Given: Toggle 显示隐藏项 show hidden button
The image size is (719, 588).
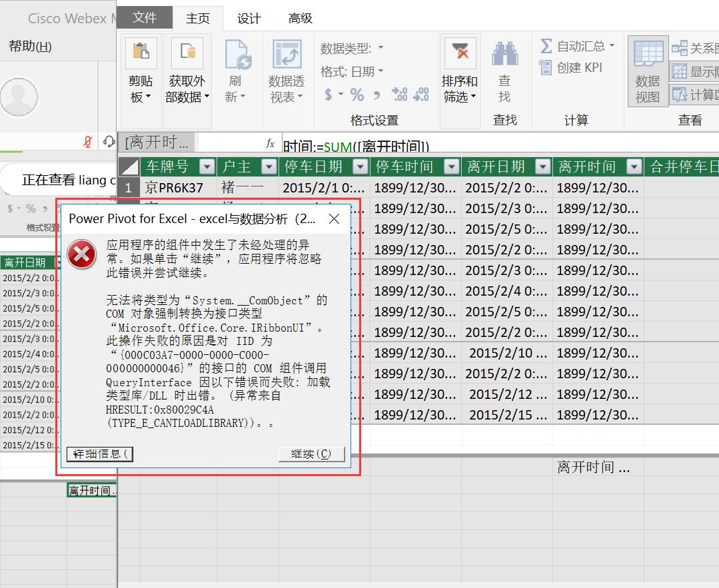Looking at the screenshot, I should 695,71.
